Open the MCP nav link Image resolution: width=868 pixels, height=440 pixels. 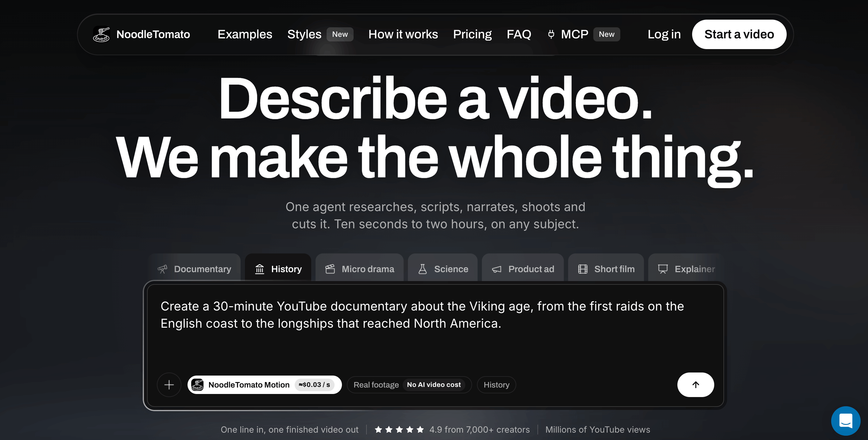pyautogui.click(x=575, y=34)
